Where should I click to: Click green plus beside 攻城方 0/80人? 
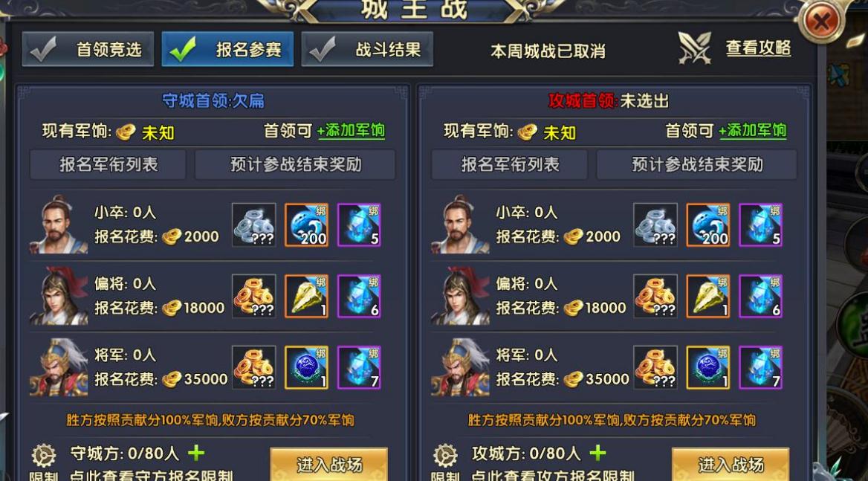(x=597, y=453)
